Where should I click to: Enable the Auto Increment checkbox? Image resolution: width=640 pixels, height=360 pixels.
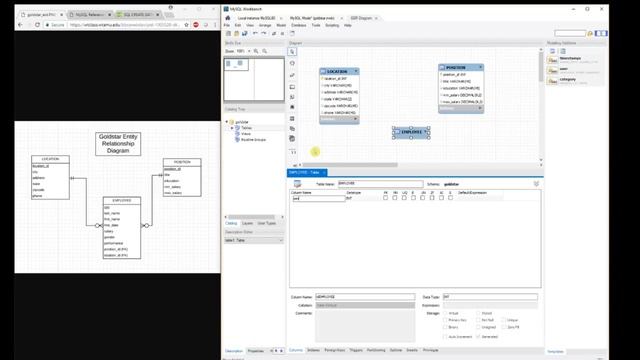coord(445,337)
